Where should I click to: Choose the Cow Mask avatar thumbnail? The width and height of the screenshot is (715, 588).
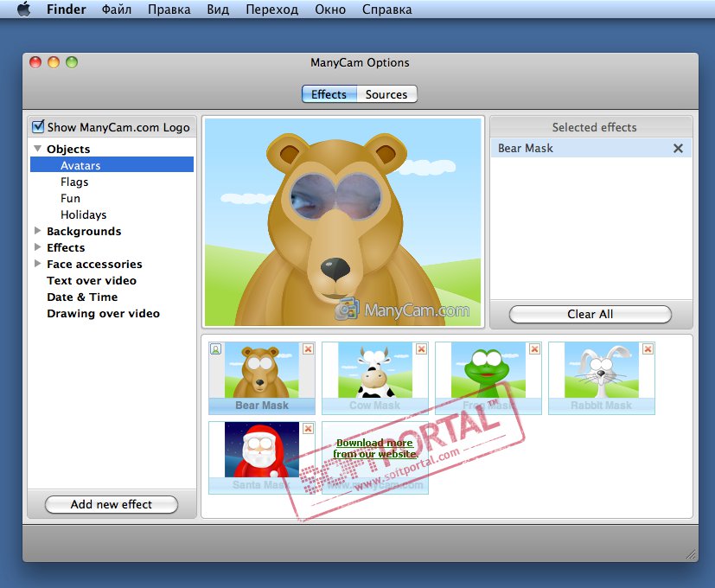point(375,378)
